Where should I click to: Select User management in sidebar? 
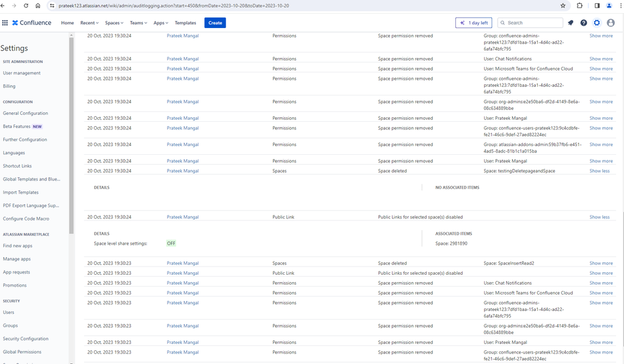(x=21, y=73)
